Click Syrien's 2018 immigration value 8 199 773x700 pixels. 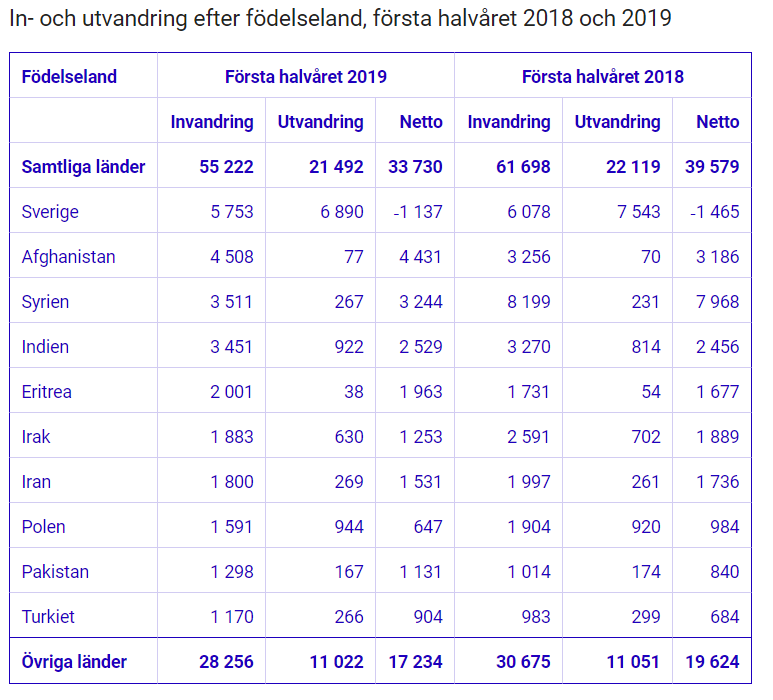[x=528, y=302]
